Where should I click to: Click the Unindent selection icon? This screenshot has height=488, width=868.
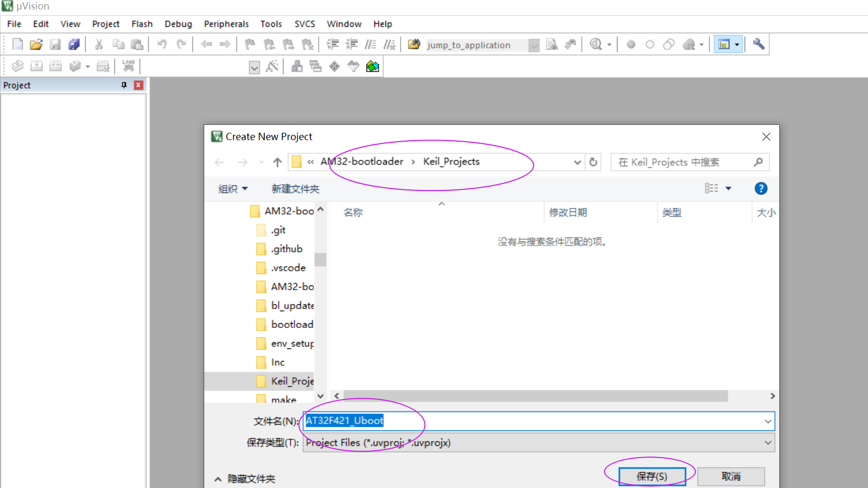pyautogui.click(x=351, y=45)
